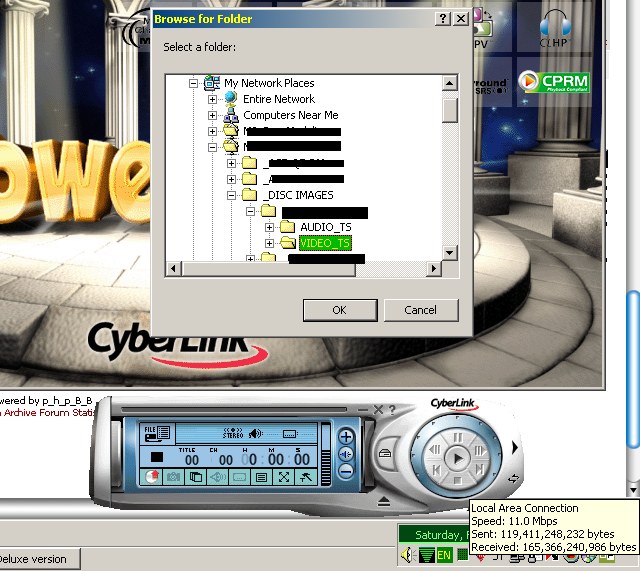The height and width of the screenshot is (571, 640).
Task: Select the _DISC IMAGES folder
Action: tap(298, 195)
